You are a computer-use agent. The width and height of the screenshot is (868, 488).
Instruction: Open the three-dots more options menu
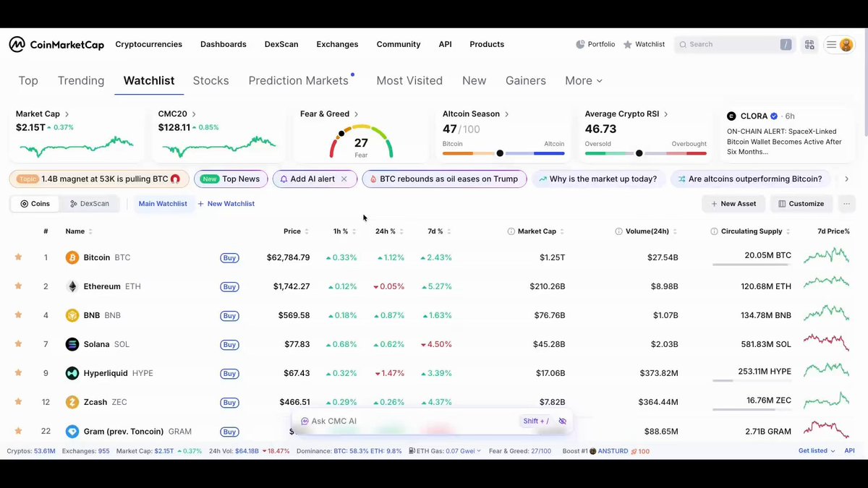pyautogui.click(x=846, y=204)
